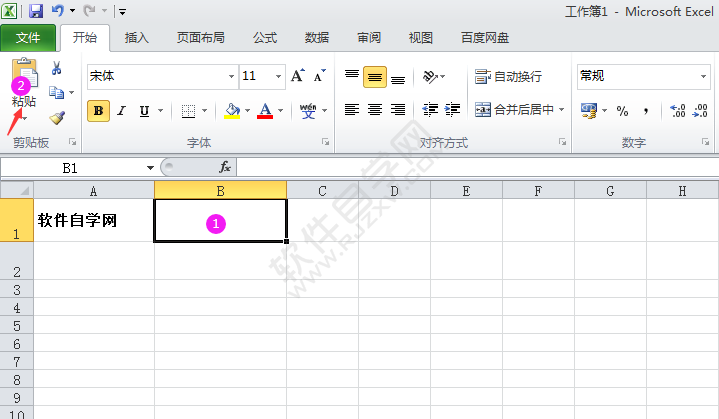Toggle Underline formatting

[x=144, y=110]
